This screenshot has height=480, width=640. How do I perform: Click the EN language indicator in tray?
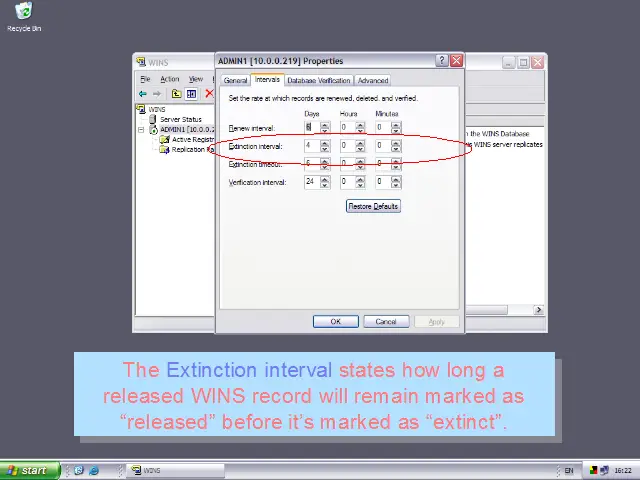(x=569, y=471)
